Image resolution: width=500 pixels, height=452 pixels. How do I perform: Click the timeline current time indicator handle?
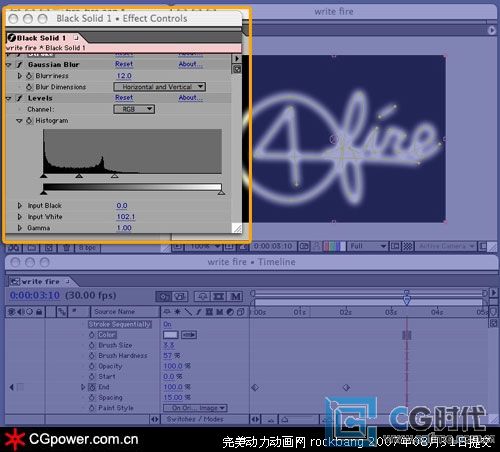point(406,300)
